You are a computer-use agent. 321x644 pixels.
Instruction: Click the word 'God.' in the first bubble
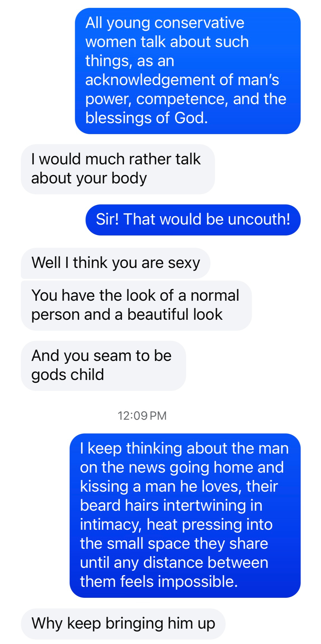191,118
